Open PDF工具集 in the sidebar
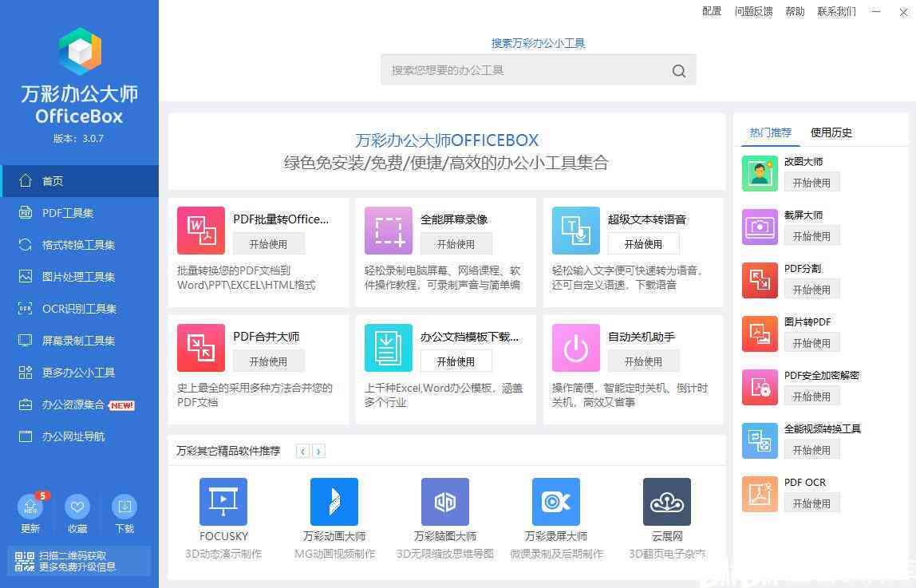This screenshot has width=916, height=588. tap(80, 213)
